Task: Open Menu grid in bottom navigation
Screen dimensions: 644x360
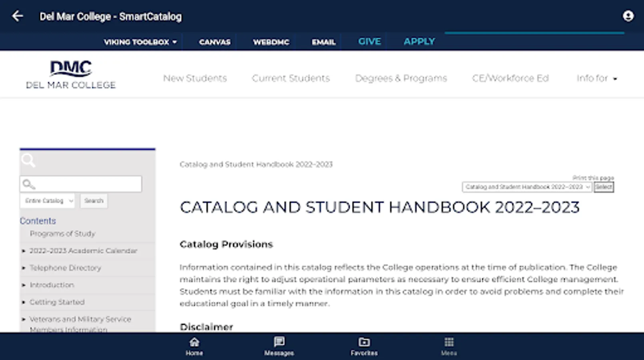Action: 449,346
